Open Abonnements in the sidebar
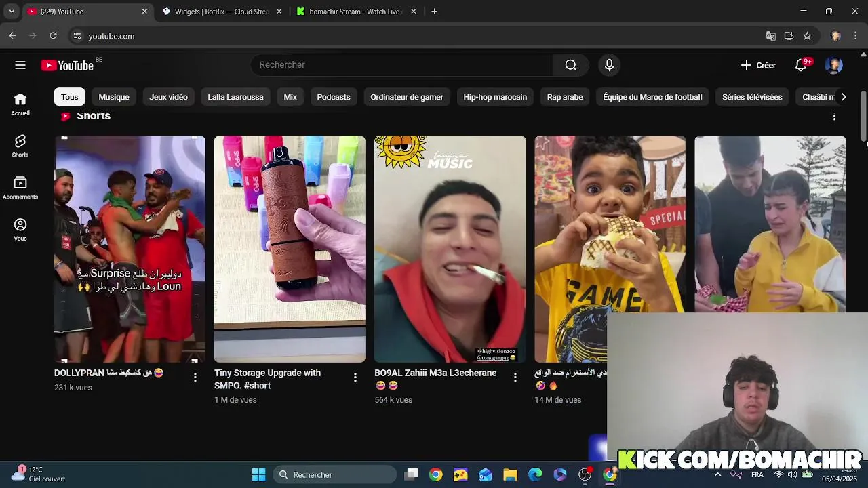 click(20, 188)
